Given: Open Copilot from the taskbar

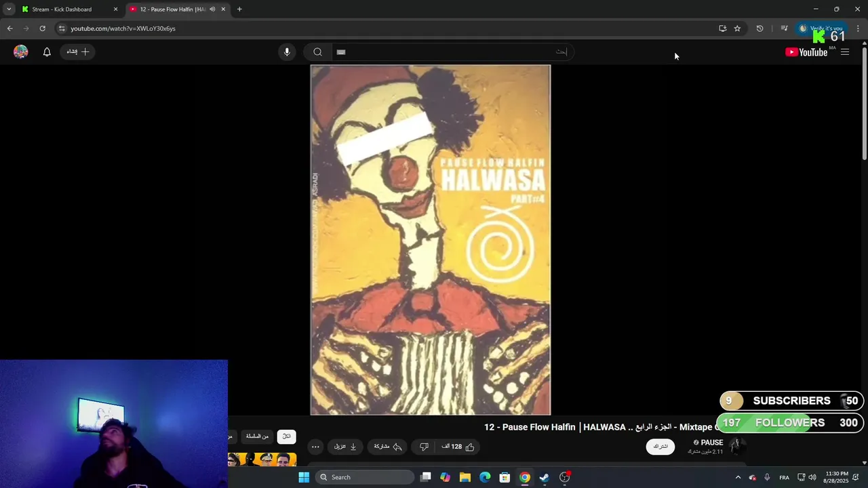Looking at the screenshot, I should (445, 477).
